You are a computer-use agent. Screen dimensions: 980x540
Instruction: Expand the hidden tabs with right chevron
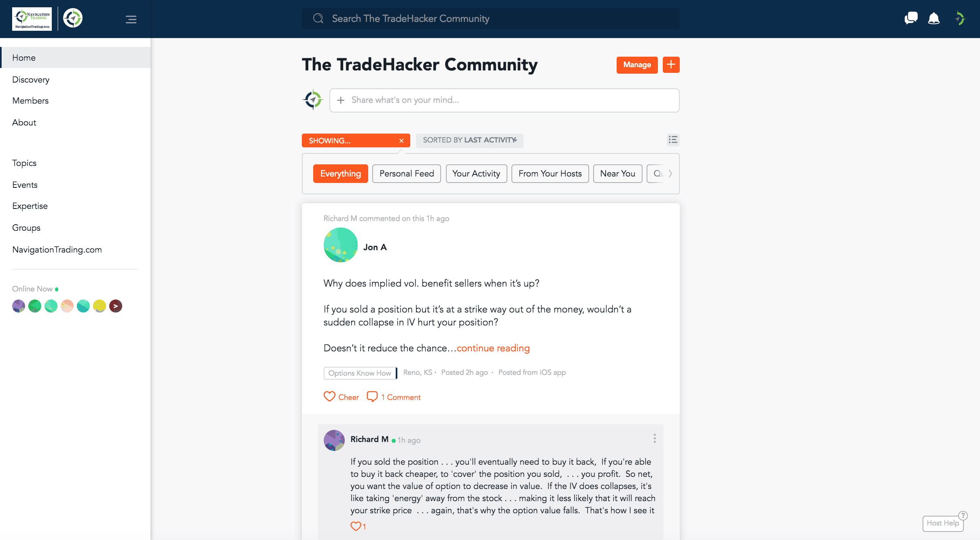pyautogui.click(x=669, y=174)
